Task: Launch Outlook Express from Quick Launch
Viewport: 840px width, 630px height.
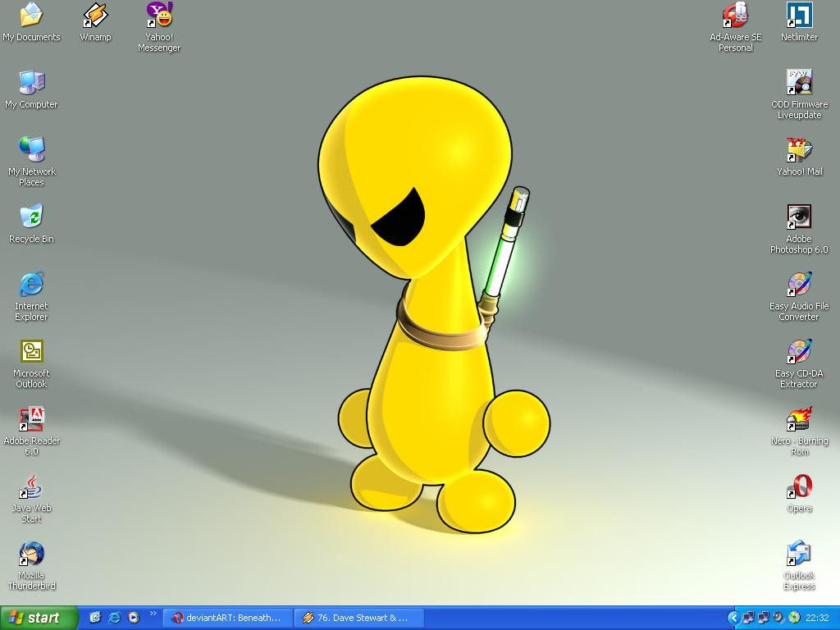Action: click(x=95, y=618)
